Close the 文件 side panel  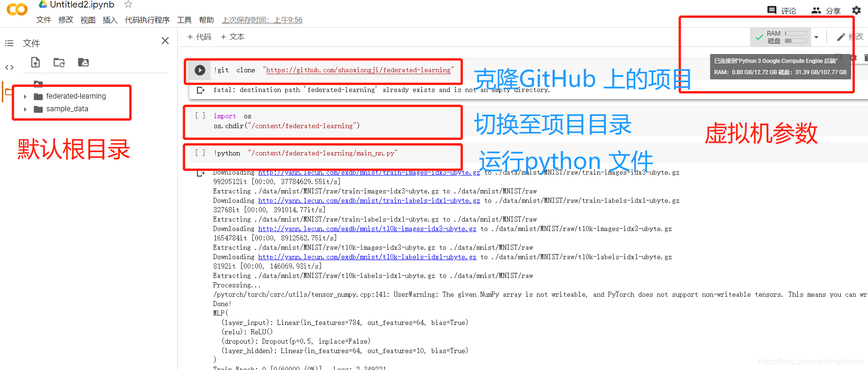tap(165, 41)
